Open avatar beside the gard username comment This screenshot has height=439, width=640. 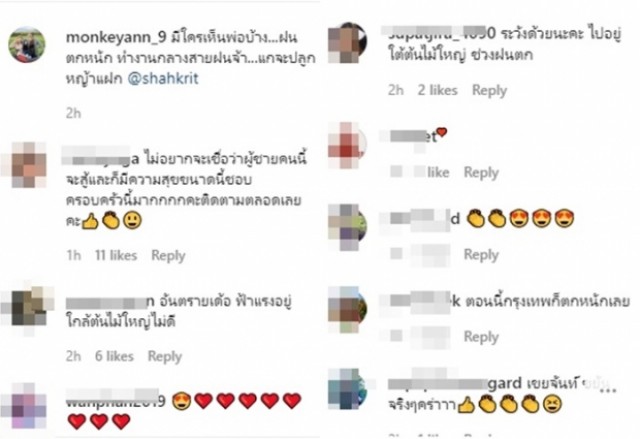click(347, 389)
